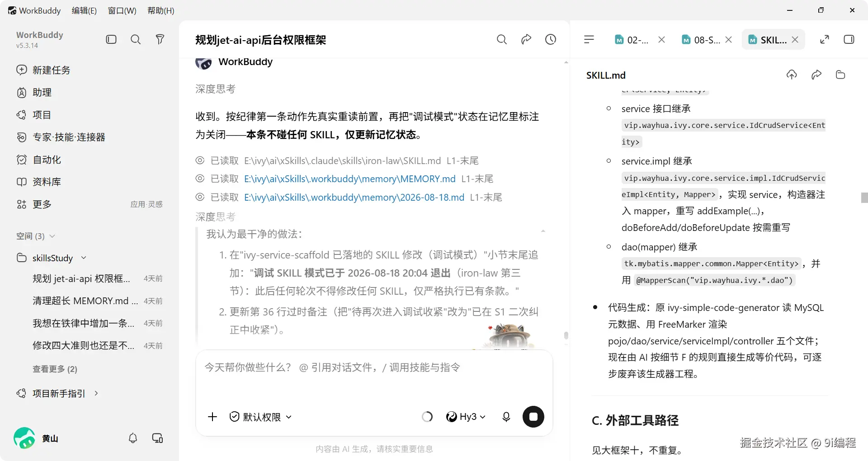868x461 pixels.
Task: Open the 资料库 library section
Action: click(x=38, y=182)
